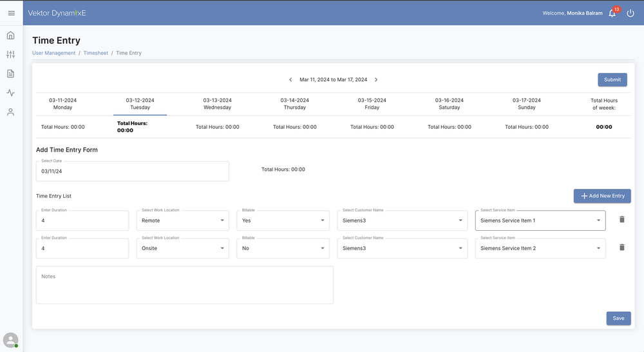644x352 pixels.
Task: Select the 03-12-2024 Tuesday tab
Action: point(140,104)
